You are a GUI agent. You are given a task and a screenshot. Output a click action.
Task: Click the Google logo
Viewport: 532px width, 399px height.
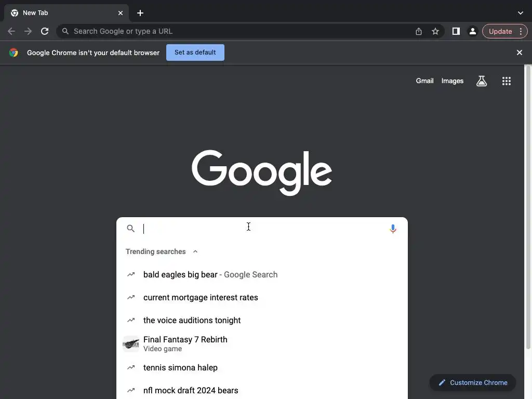point(262,172)
